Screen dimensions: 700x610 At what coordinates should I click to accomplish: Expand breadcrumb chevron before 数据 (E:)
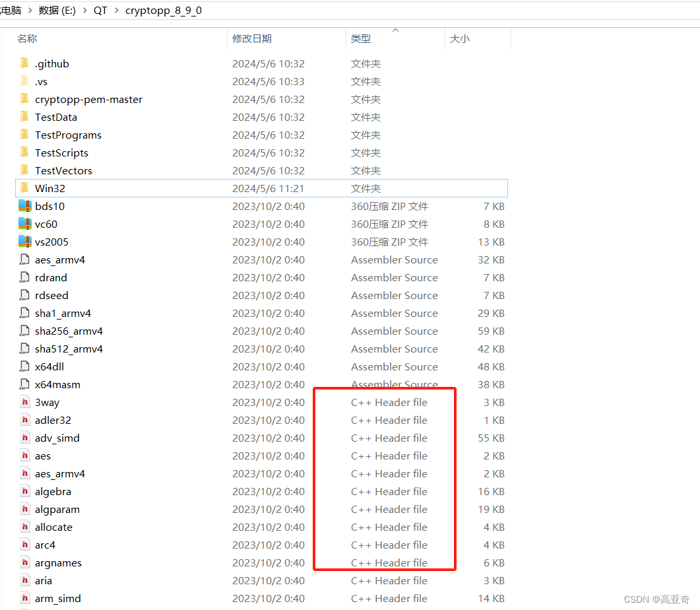tap(30, 11)
